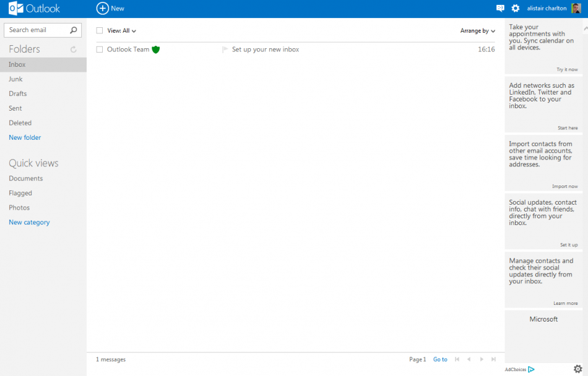
Task: Click Try it now for calendar sync
Action: (567, 69)
